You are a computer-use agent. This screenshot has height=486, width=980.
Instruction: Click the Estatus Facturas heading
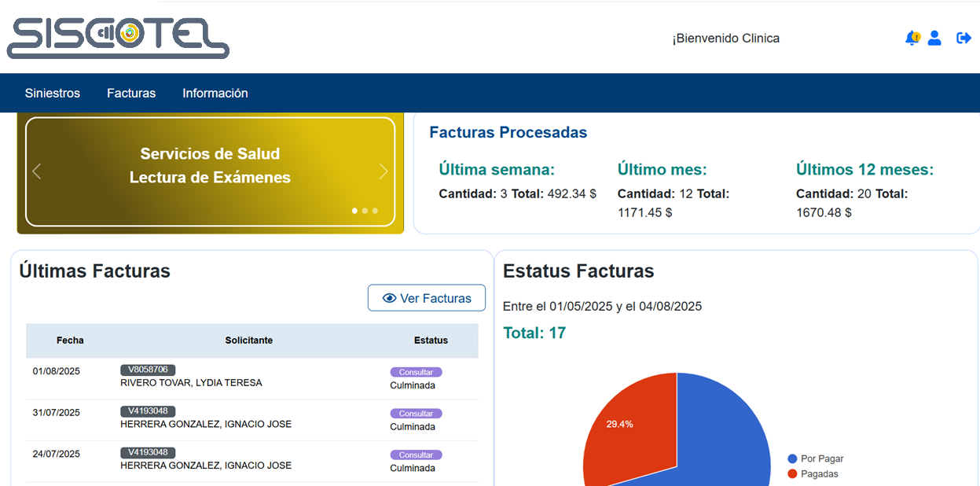[x=578, y=271]
